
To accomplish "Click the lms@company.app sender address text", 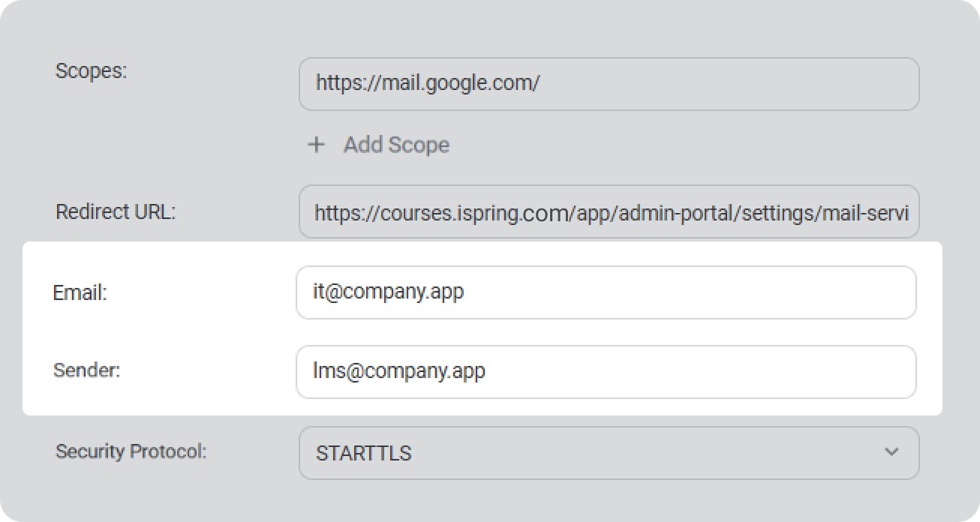I will (398, 370).
